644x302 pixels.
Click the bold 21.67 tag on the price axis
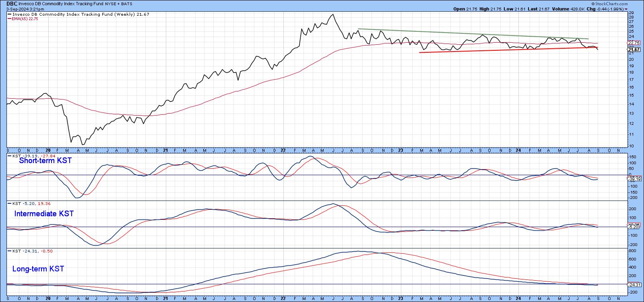634,50
